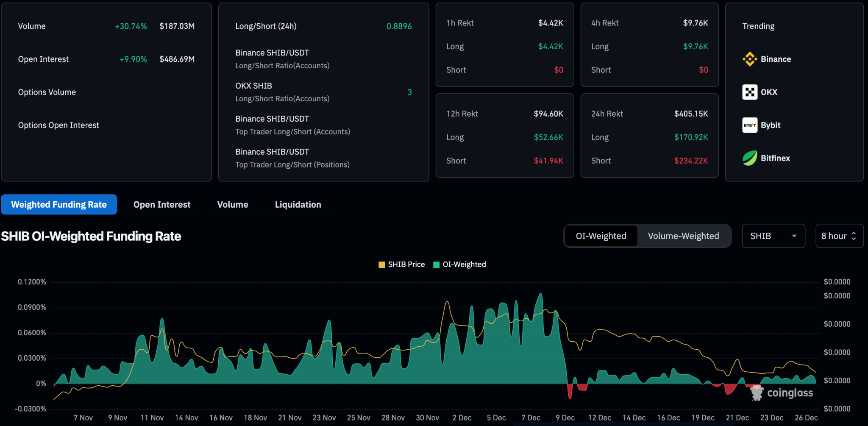
Task: Toggle SHIB Price legend swatch
Action: [381, 265]
